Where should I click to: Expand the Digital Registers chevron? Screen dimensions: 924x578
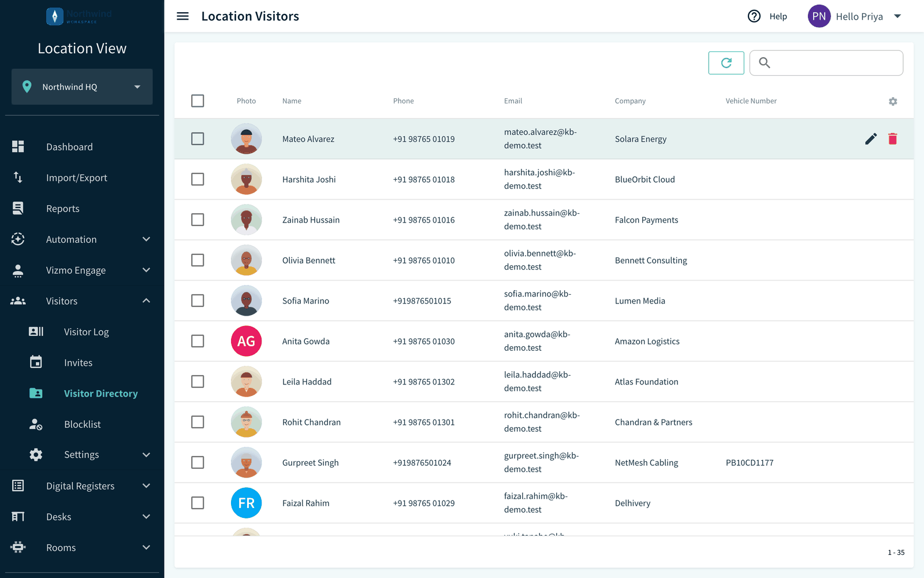146,486
